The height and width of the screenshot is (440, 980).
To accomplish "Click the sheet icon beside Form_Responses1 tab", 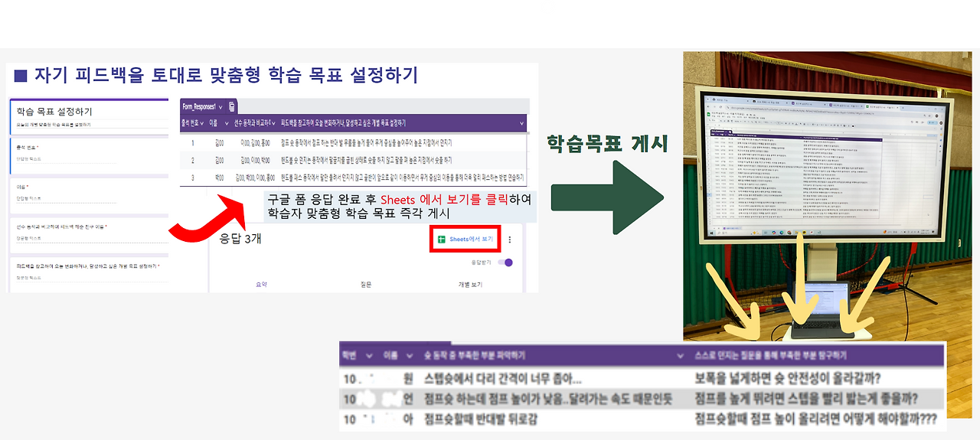I will click(x=231, y=106).
